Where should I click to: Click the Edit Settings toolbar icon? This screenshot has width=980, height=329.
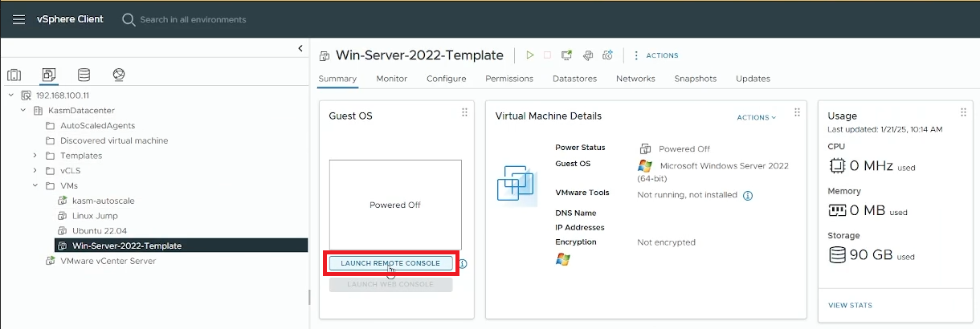[x=588, y=55]
